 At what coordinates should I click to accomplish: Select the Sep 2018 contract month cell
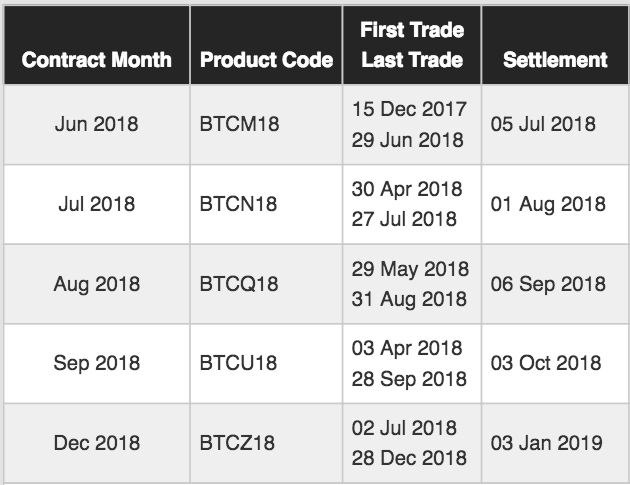point(96,363)
